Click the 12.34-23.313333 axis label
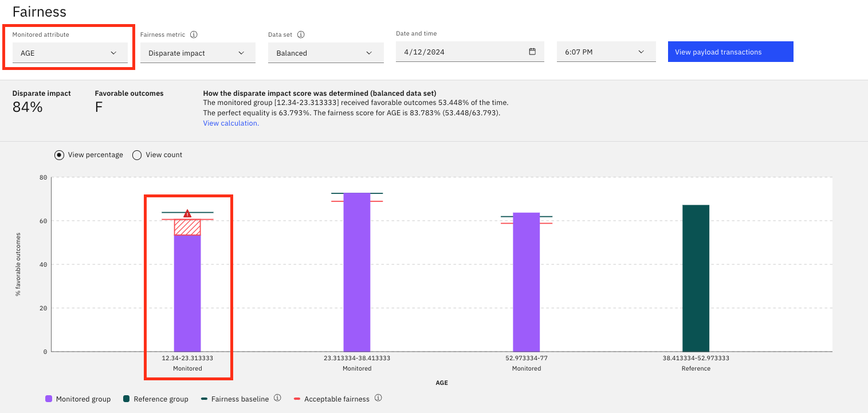 (x=187, y=358)
